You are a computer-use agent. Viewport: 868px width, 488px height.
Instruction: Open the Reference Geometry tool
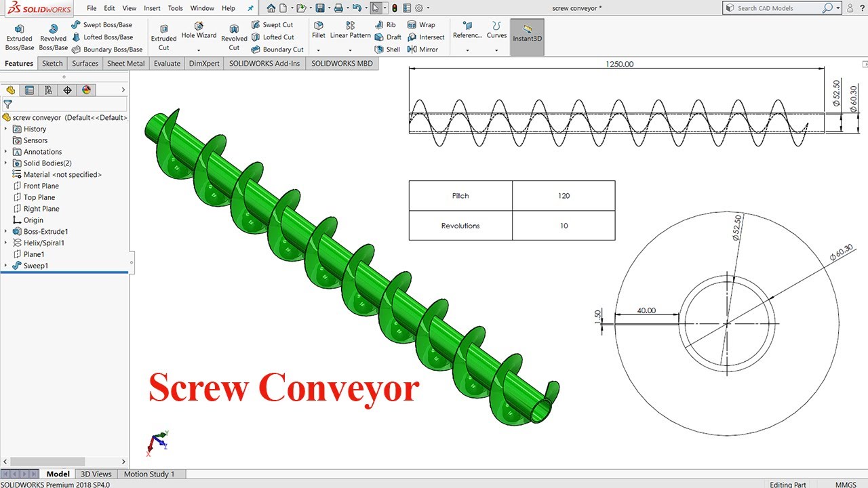(467, 31)
